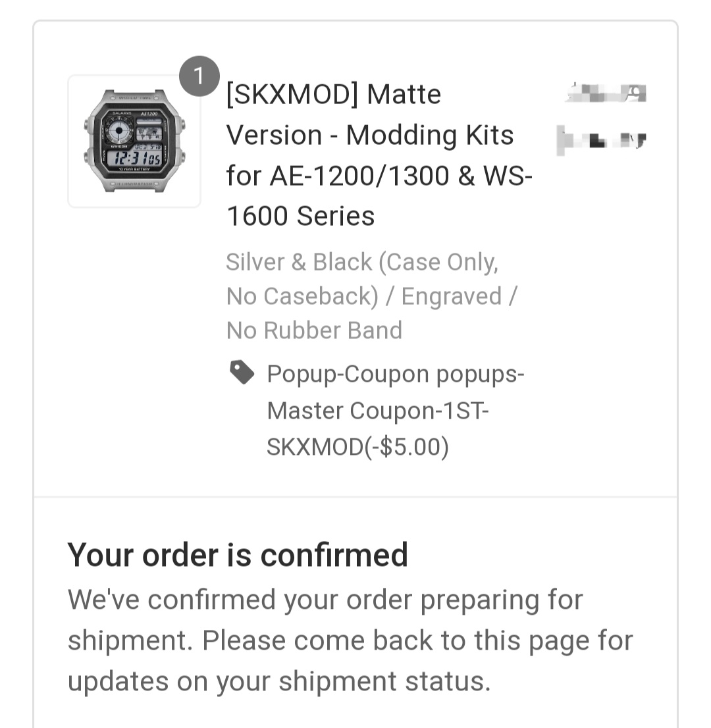Click the Silver & Black (Case Only, text
Screen dimensions: 711x728
click(x=362, y=263)
